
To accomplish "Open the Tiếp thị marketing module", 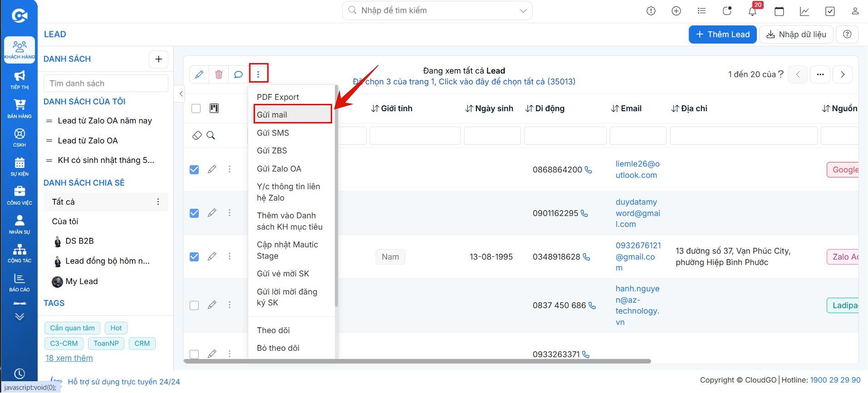I will pyautogui.click(x=20, y=80).
